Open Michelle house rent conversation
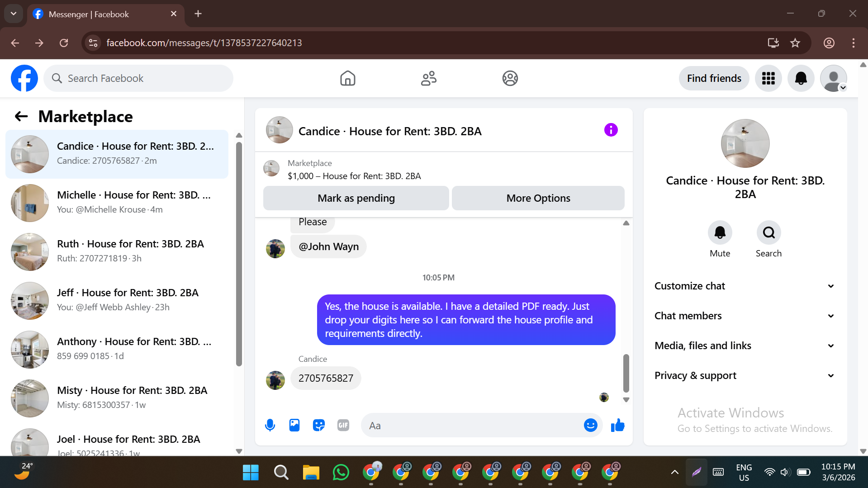Image resolution: width=868 pixels, height=488 pixels. pyautogui.click(x=117, y=203)
